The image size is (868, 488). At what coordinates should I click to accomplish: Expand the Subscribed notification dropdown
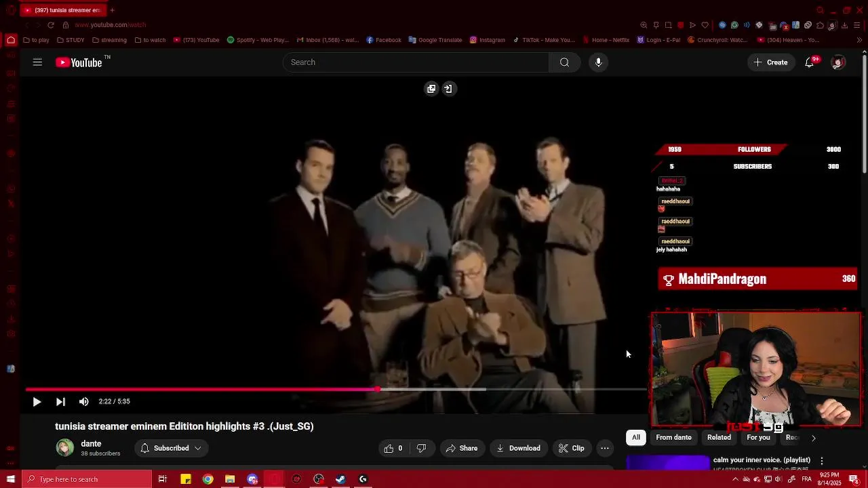pos(171,448)
